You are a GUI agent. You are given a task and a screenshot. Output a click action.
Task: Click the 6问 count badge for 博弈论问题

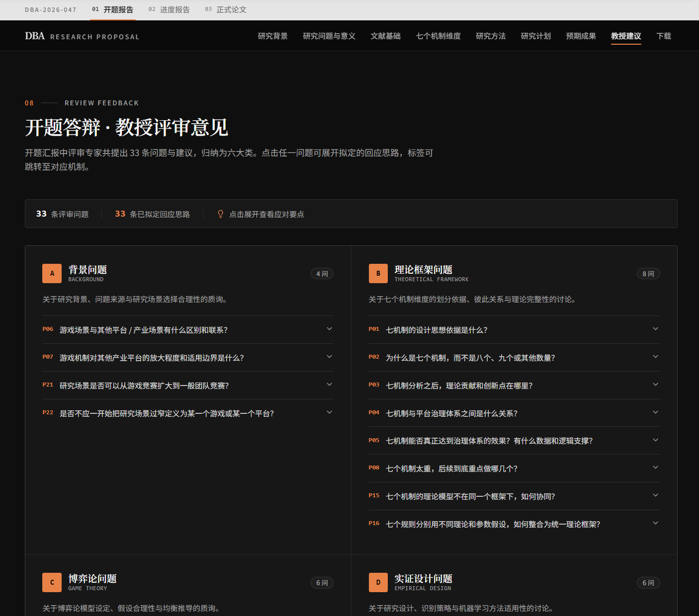[322, 583]
